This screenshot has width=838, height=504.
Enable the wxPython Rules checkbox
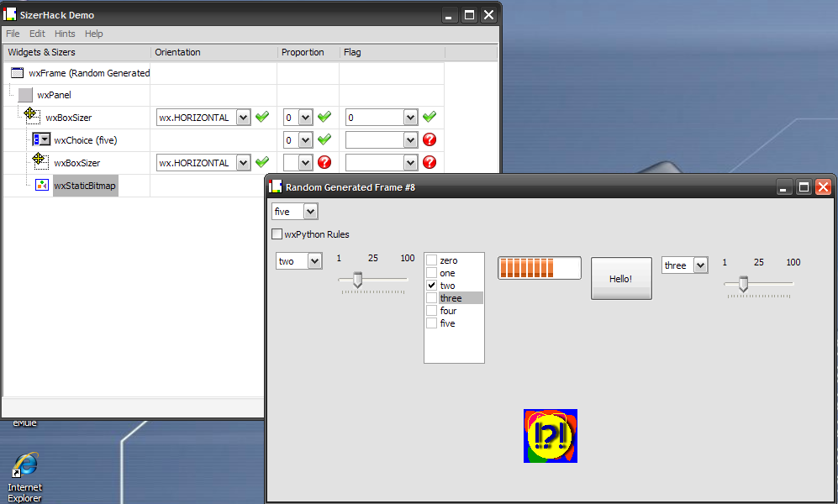point(277,234)
